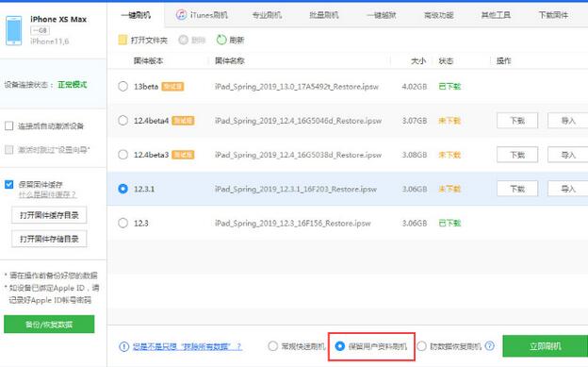
Task: Click firmware name iPad_Spring_2019_12.3.1_16F203_Restore.ipsw
Action: [x=296, y=189]
